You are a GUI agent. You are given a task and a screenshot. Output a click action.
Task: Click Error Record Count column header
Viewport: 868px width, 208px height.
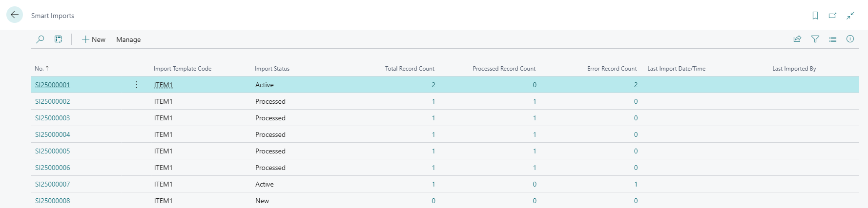612,69
